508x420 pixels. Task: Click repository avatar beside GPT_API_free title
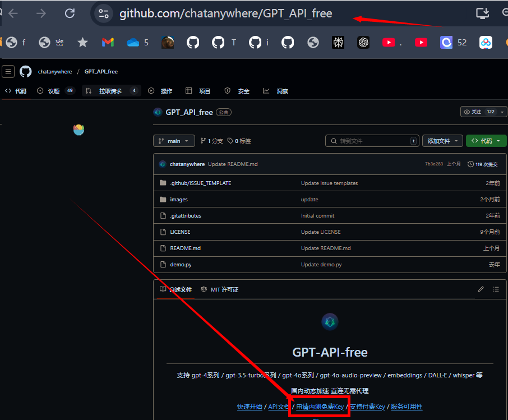(158, 112)
